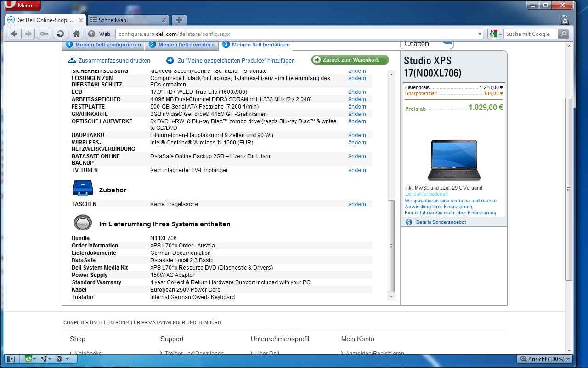
Task: Click the main page scroll-down arrow
Action: (569, 350)
